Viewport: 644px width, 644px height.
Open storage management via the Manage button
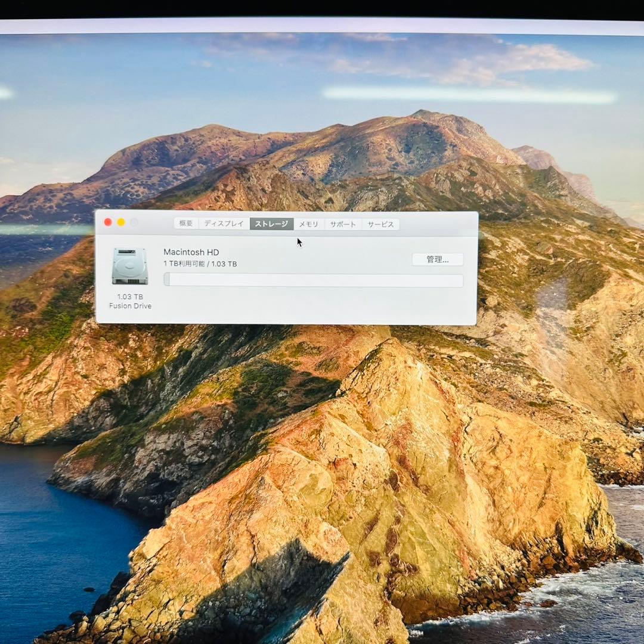pyautogui.click(x=437, y=259)
